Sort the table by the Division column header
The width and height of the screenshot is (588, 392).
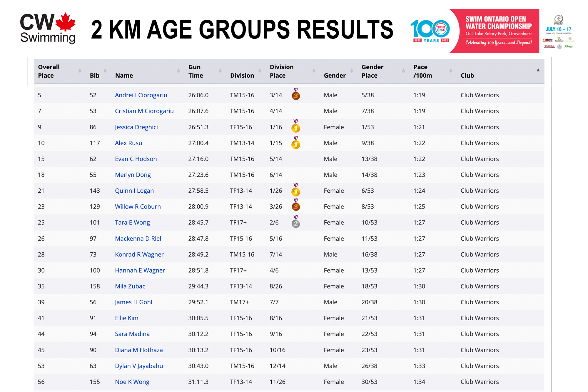[242, 75]
